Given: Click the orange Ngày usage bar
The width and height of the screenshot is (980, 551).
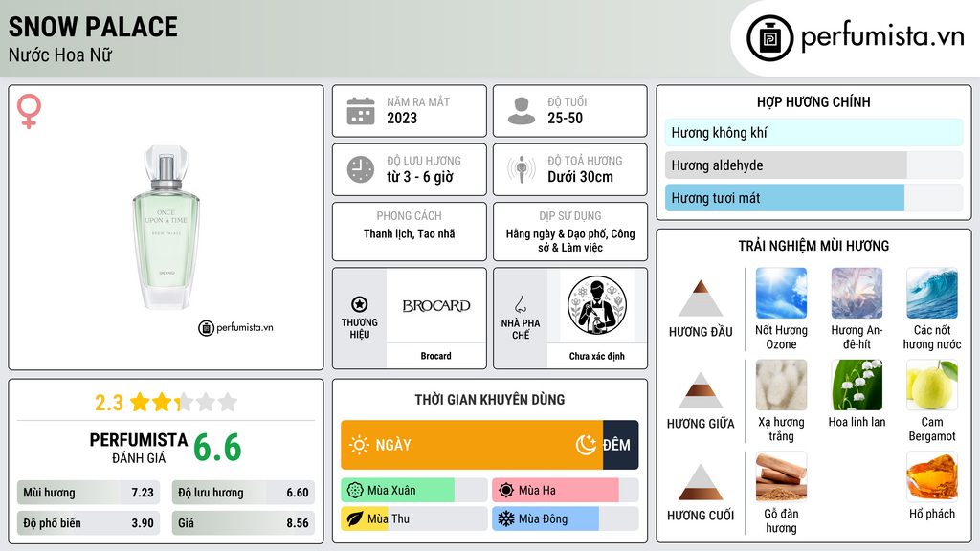Looking at the screenshot, I should (472, 445).
